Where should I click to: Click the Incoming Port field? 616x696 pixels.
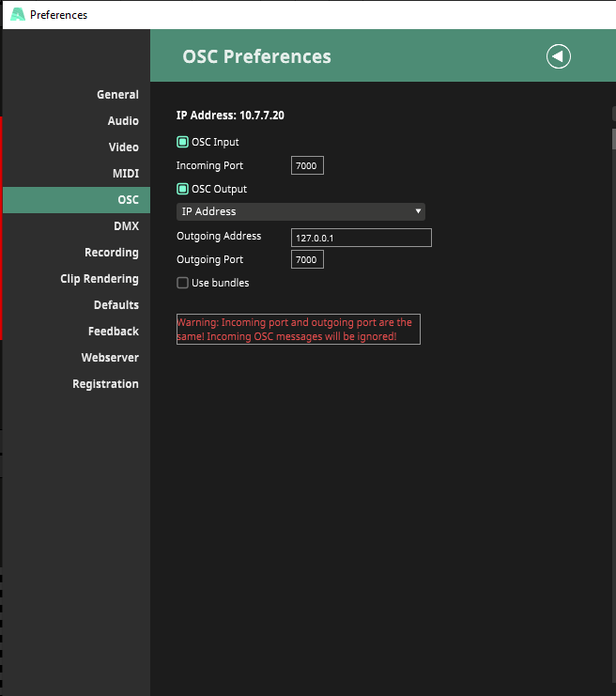(307, 166)
